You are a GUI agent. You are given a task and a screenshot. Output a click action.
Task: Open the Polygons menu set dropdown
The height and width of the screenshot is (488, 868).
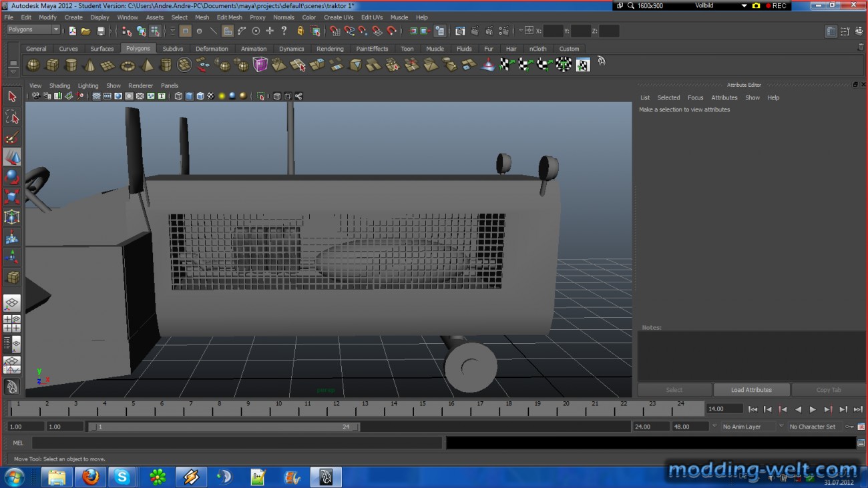point(33,30)
